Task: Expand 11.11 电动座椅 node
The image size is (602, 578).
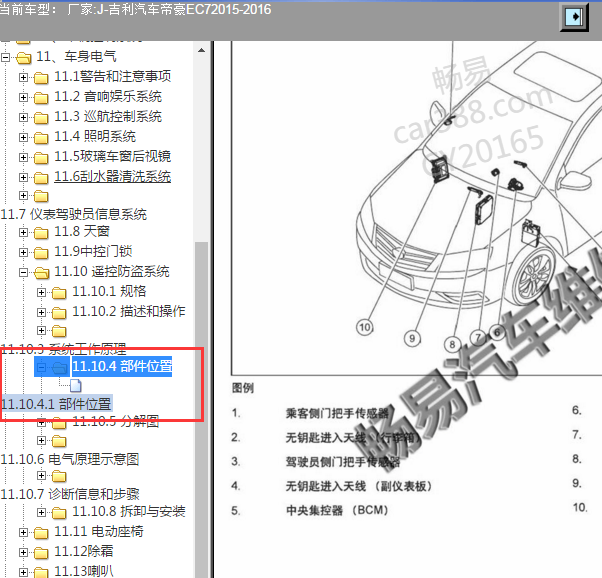Action: click(x=23, y=533)
